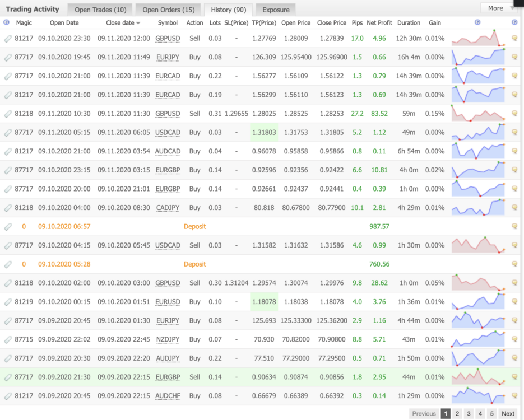Screen dimensions: 524x420
Task: Select the History (90) tab
Action: coord(229,10)
